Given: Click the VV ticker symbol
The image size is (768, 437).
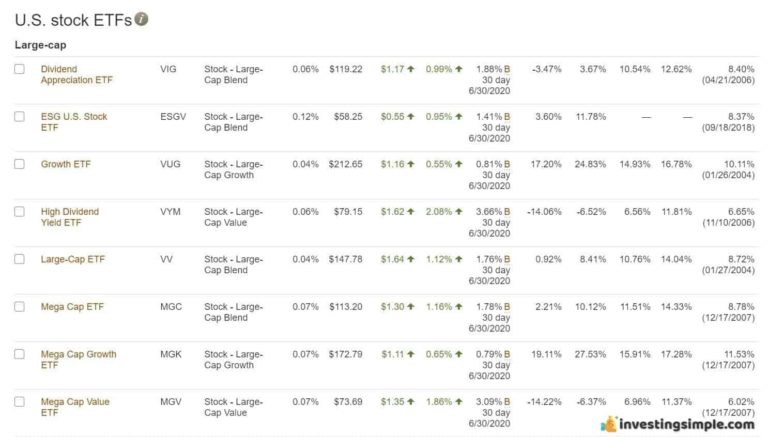Looking at the screenshot, I should tap(167, 259).
